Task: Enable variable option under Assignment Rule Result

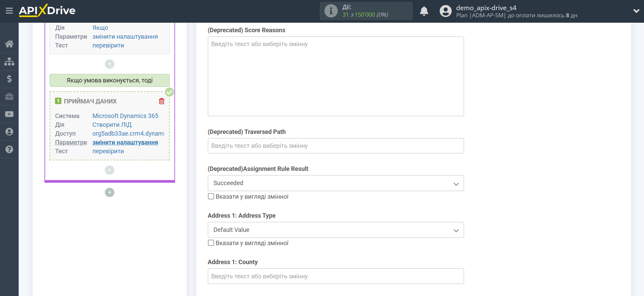Action: coord(211,196)
